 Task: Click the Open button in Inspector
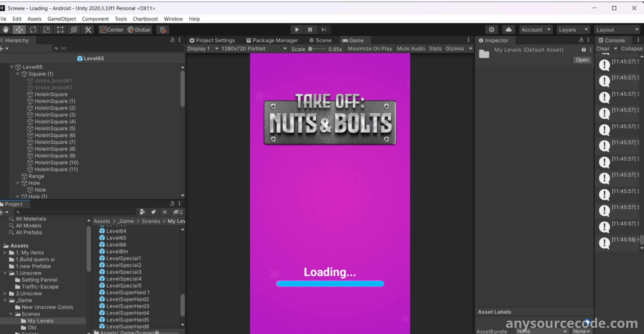coord(582,60)
